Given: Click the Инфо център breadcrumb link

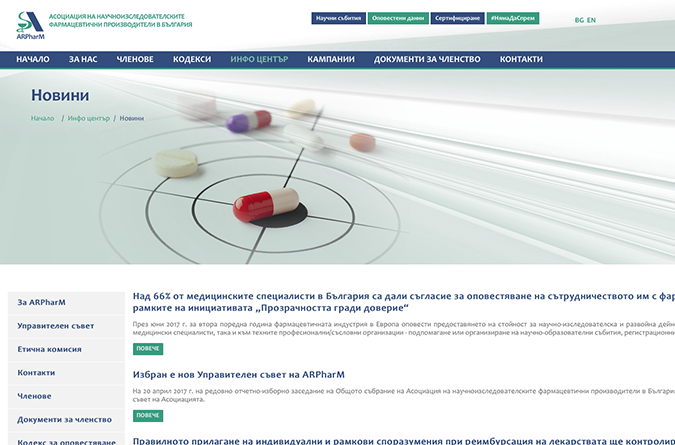Looking at the screenshot, I should (89, 118).
